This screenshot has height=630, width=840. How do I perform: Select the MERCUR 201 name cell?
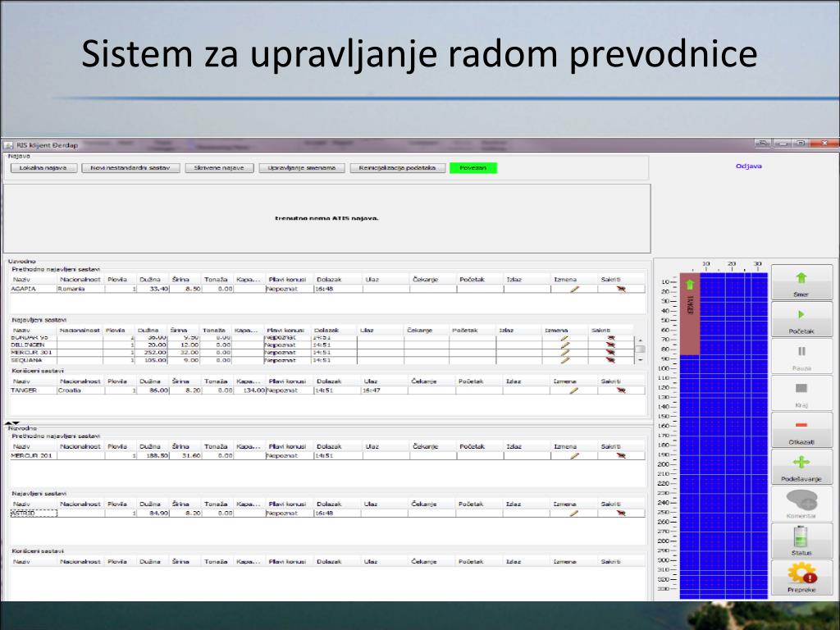[33, 456]
